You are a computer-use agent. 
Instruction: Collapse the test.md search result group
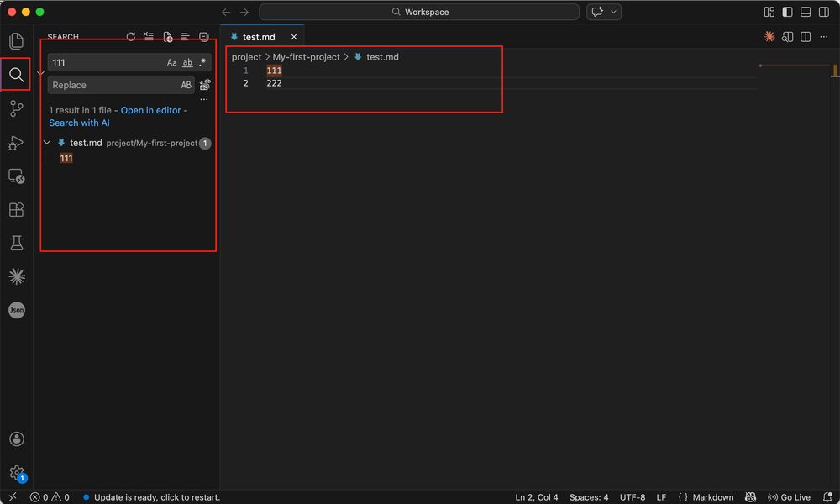coord(47,143)
